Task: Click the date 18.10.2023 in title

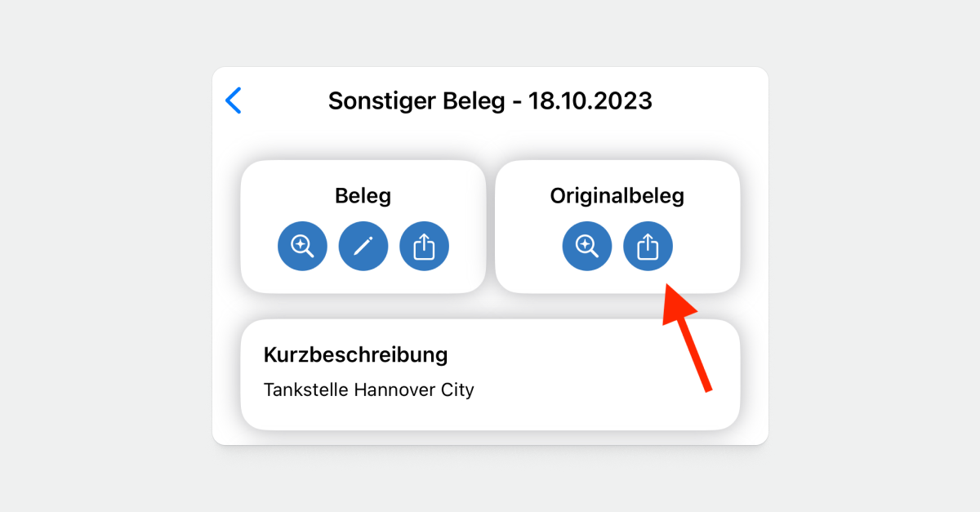Action: coord(590,101)
